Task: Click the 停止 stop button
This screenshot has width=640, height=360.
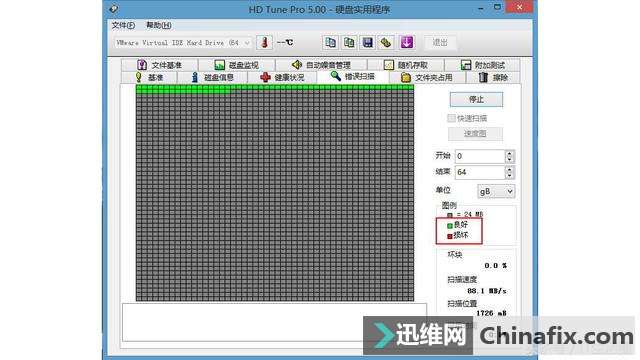Action: pos(476,99)
